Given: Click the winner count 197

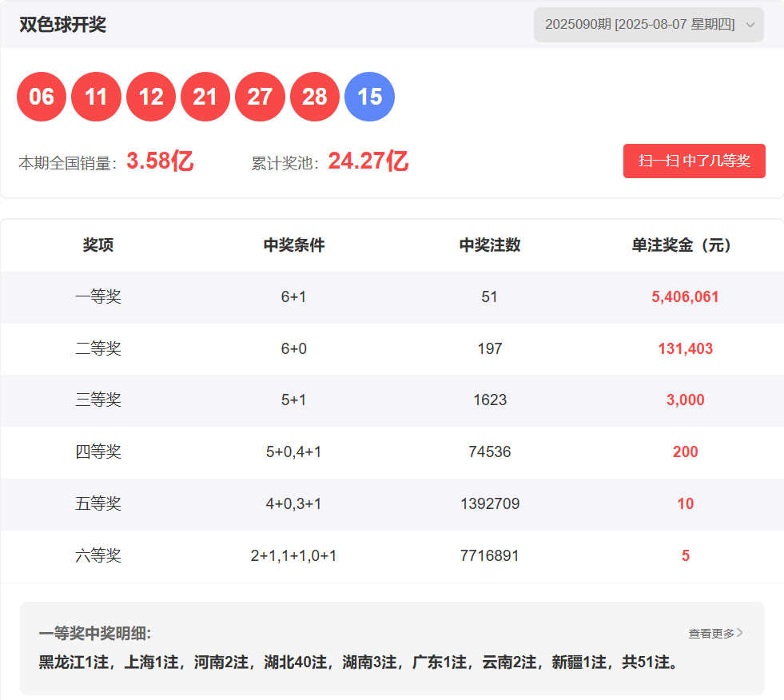Looking at the screenshot, I should click(x=489, y=348).
